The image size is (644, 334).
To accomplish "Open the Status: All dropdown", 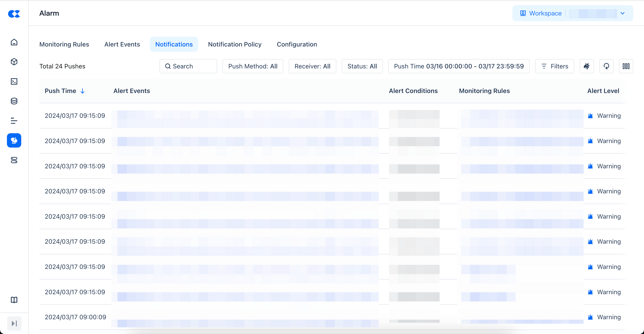I will [362, 66].
